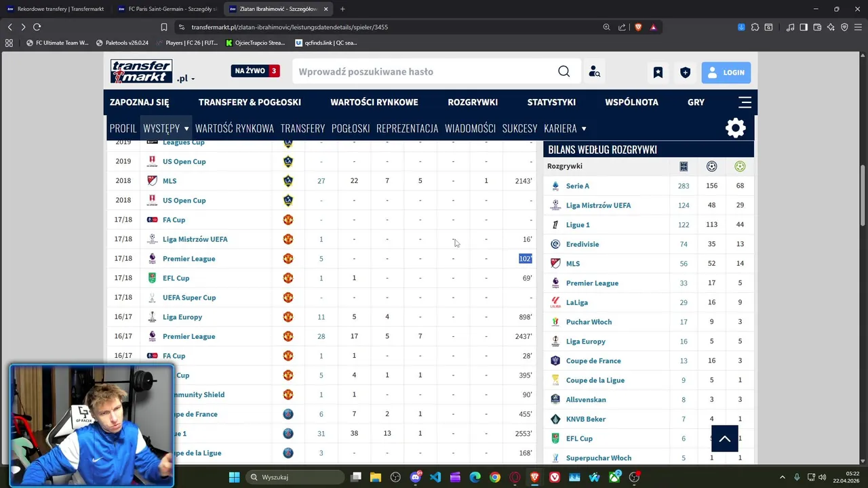Viewport: 868px width, 488px height.
Task: Switch to the SUKCESY tab
Action: pyautogui.click(x=519, y=128)
